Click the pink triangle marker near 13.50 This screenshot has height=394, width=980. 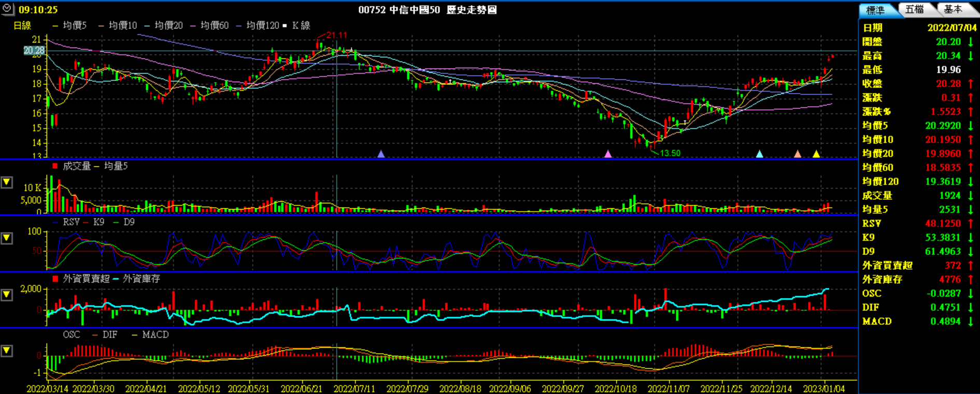[x=608, y=154]
